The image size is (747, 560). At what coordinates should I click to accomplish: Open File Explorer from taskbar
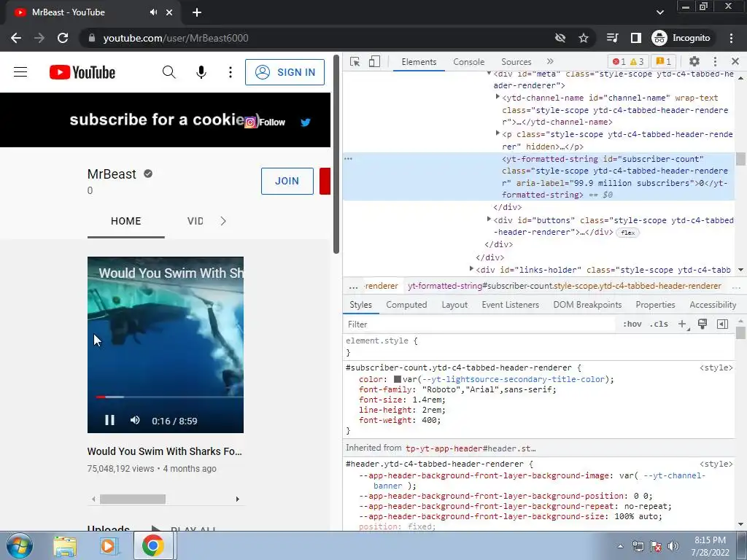pyautogui.click(x=65, y=546)
